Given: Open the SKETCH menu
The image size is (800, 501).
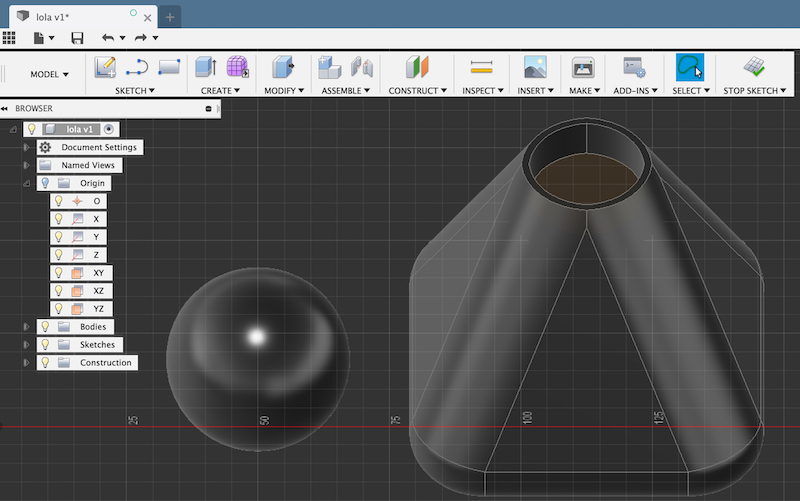Looking at the screenshot, I should (135, 90).
